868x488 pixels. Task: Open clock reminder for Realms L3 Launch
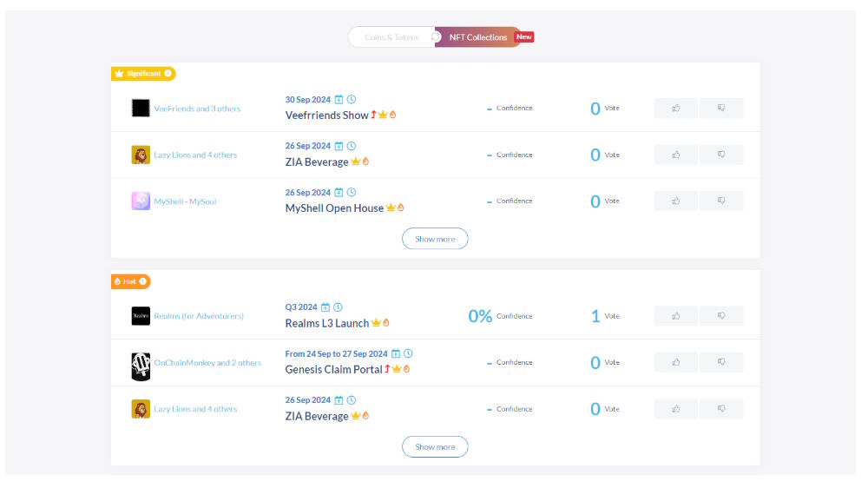339,307
